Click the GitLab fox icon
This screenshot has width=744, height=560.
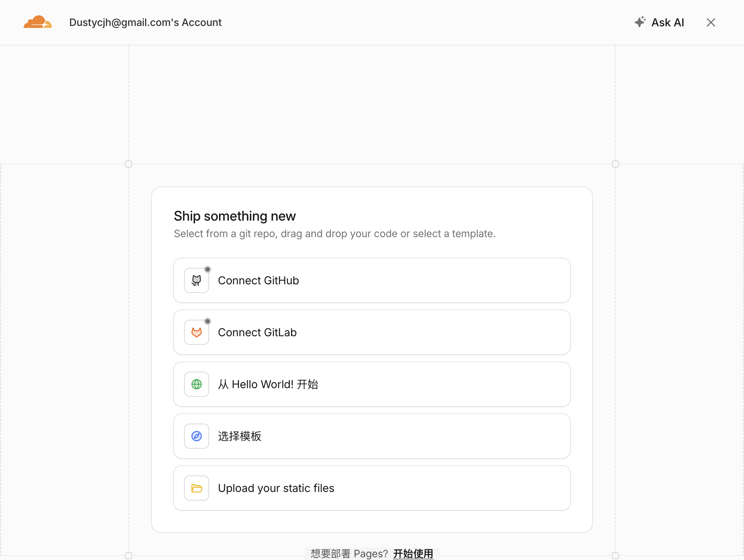point(197,332)
